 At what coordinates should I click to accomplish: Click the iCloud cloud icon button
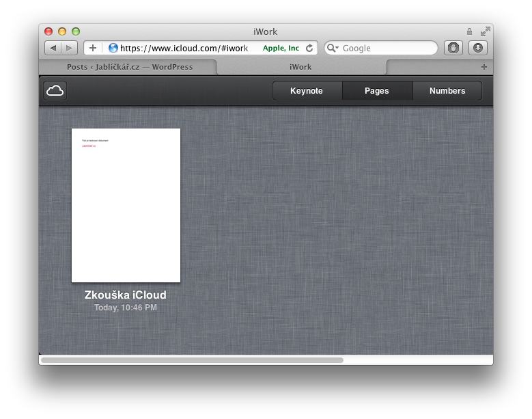pos(55,91)
